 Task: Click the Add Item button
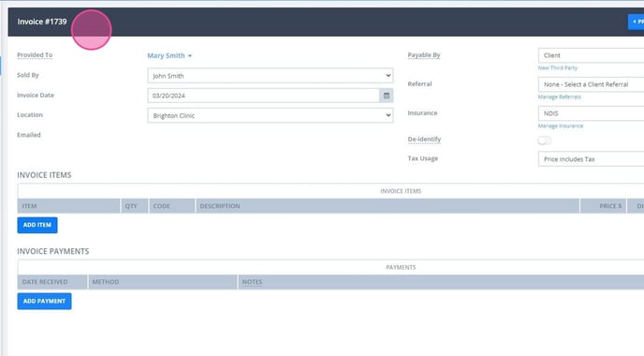[x=37, y=225]
